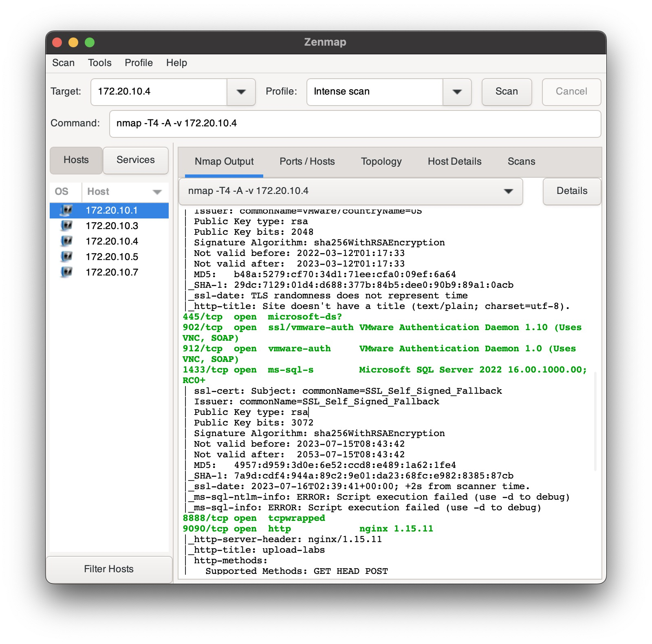Select host 172.20.10.5 in the list

[109, 257]
